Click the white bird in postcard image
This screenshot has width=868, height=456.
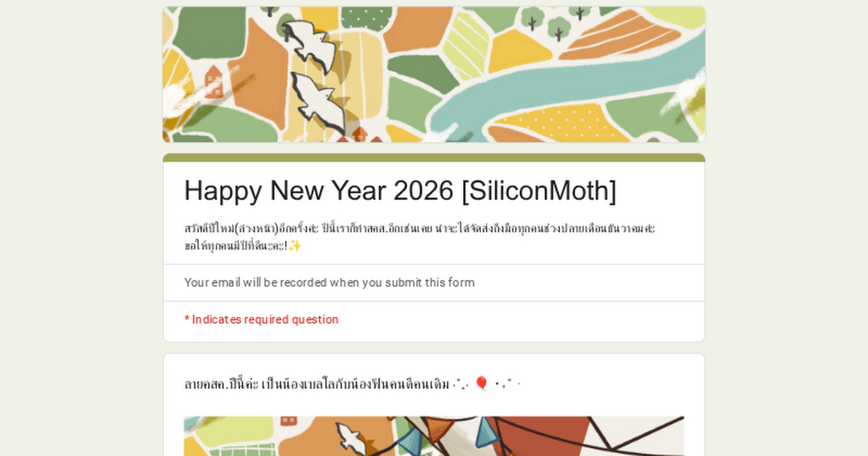[349, 436]
